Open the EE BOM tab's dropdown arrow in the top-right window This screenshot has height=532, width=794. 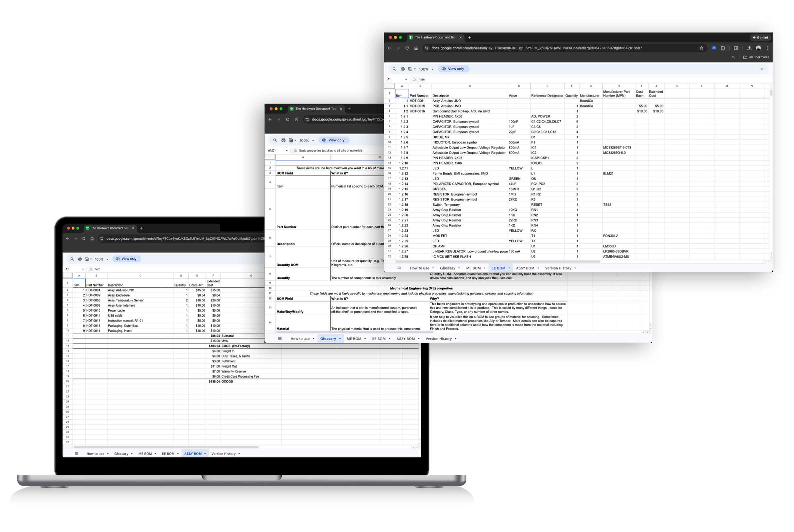click(x=509, y=268)
